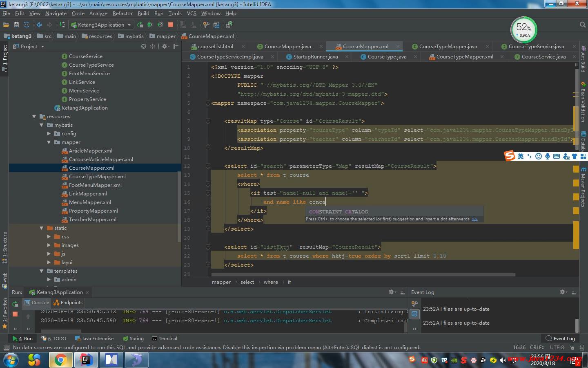Click the completion hint arrow link
Image resolution: width=588 pixels, height=368 pixels.
pyautogui.click(x=475, y=219)
